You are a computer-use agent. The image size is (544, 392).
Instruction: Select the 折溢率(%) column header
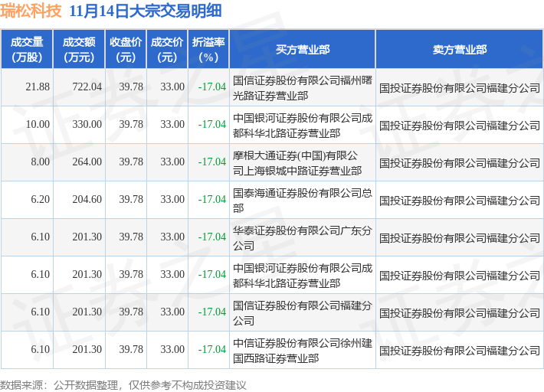pyautogui.click(x=208, y=49)
